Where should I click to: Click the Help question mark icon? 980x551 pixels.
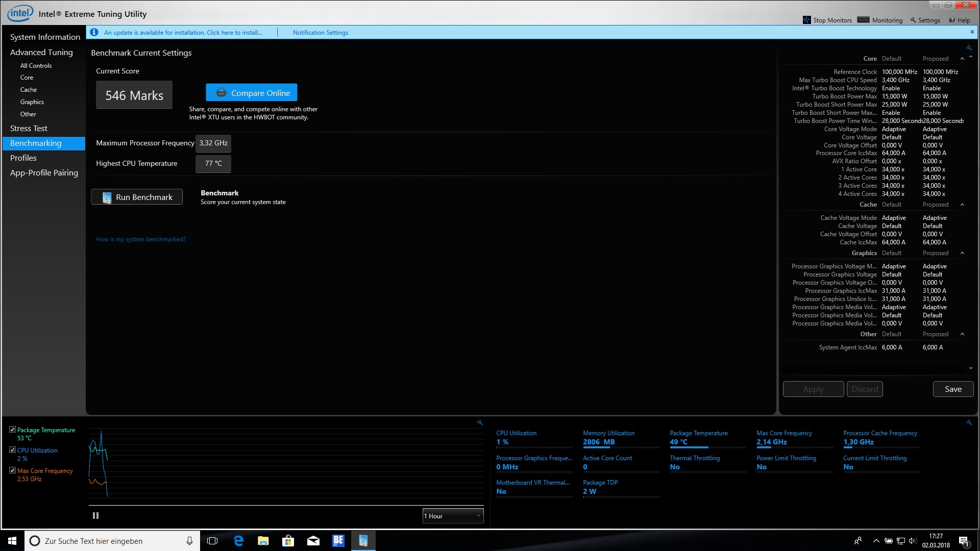tap(952, 20)
